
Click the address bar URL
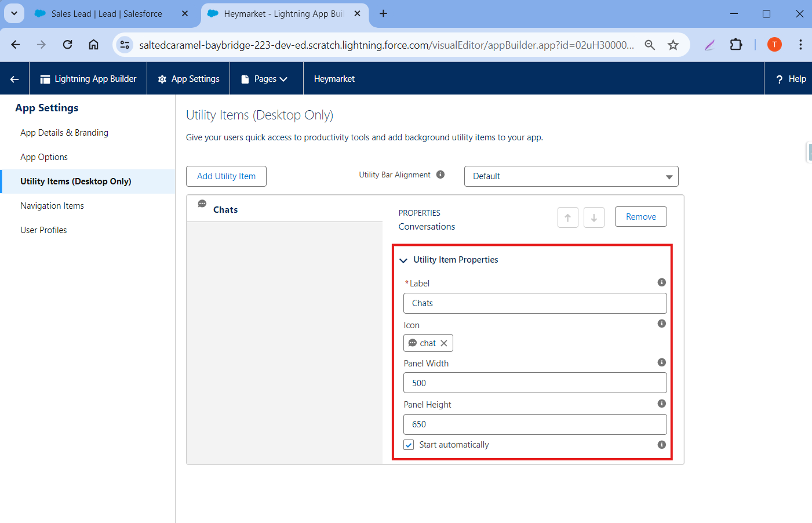[x=387, y=45]
